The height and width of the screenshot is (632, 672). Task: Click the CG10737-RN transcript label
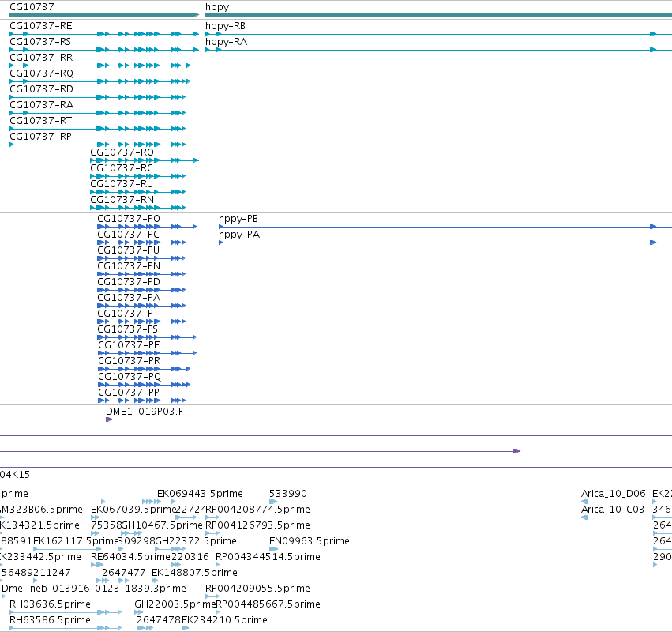point(122,200)
